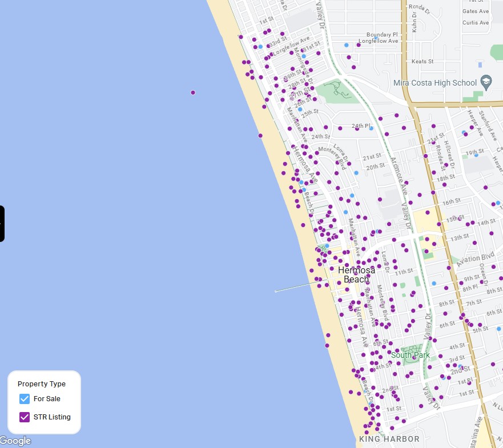This screenshot has width=503, height=448.
Task: Click the 15th St label
Action: coord(455,219)
